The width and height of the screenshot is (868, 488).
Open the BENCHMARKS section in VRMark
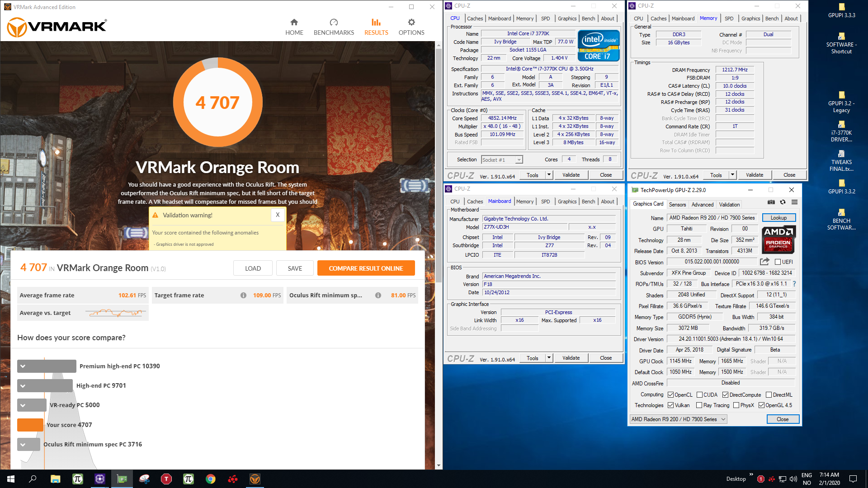coord(334,27)
